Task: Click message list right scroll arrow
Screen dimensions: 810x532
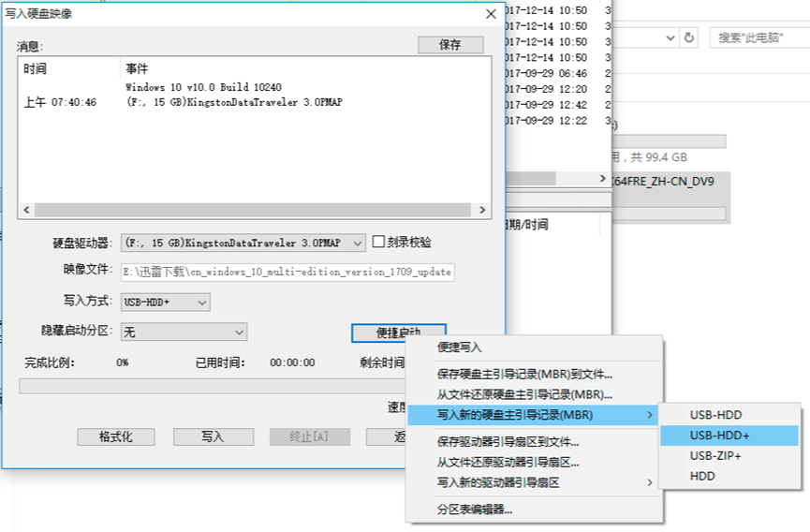Action: pyautogui.click(x=482, y=210)
